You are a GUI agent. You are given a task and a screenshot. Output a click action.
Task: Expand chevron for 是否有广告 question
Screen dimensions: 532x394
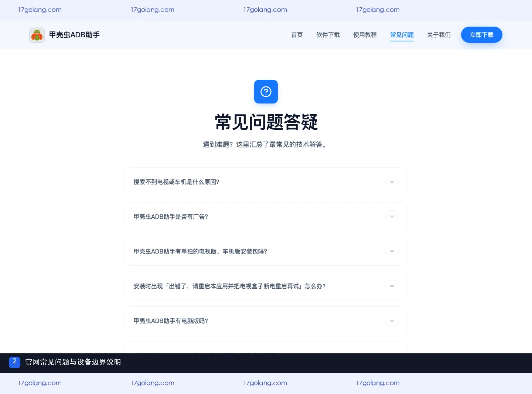(392, 217)
